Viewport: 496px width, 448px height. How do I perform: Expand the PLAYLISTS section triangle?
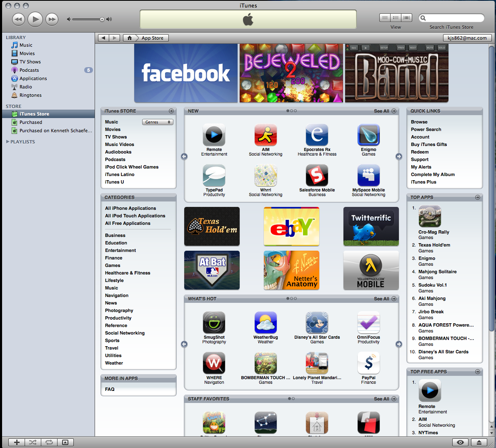pos(8,141)
